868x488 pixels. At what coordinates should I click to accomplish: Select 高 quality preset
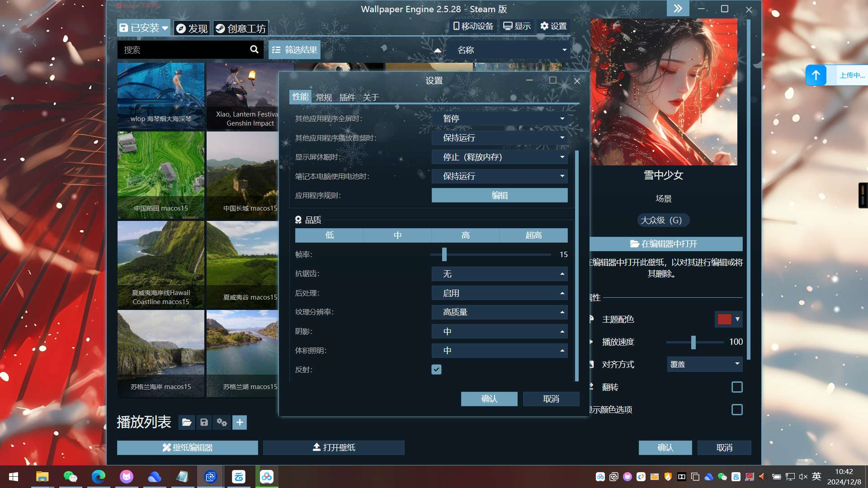click(466, 235)
